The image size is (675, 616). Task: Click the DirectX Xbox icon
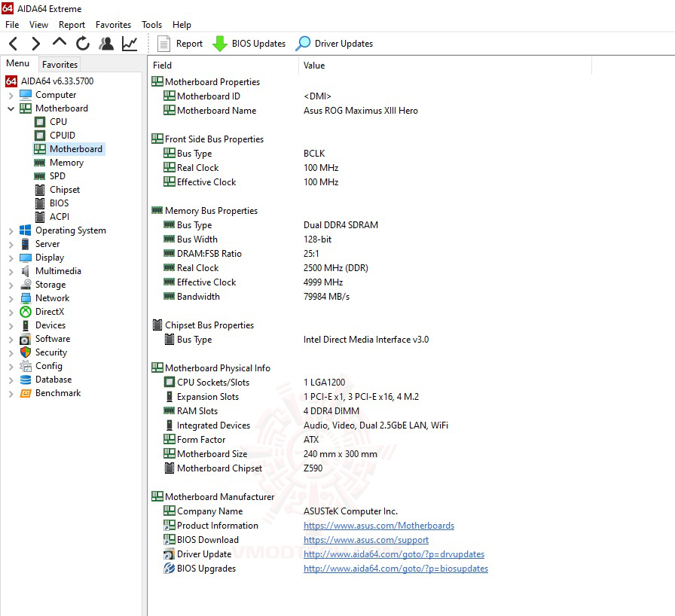26,312
